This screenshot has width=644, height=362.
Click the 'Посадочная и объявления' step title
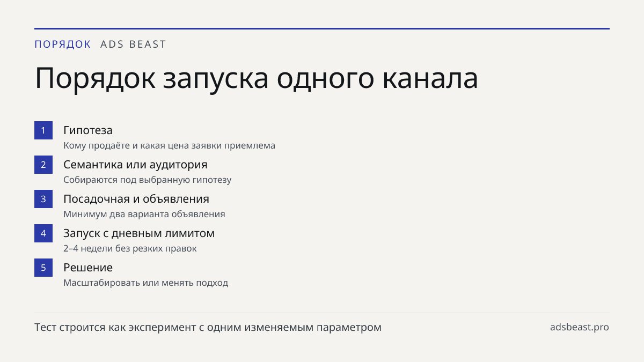136,199
